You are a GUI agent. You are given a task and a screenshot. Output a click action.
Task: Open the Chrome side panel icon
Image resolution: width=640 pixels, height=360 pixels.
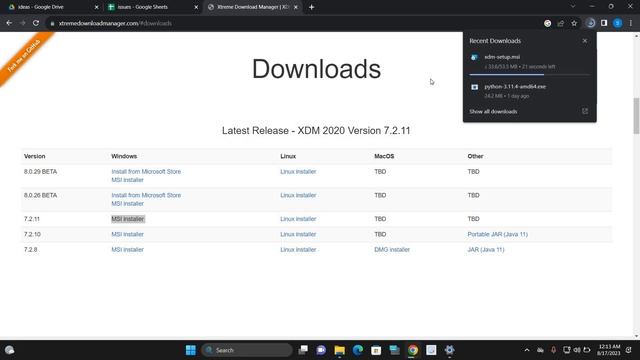(x=604, y=23)
